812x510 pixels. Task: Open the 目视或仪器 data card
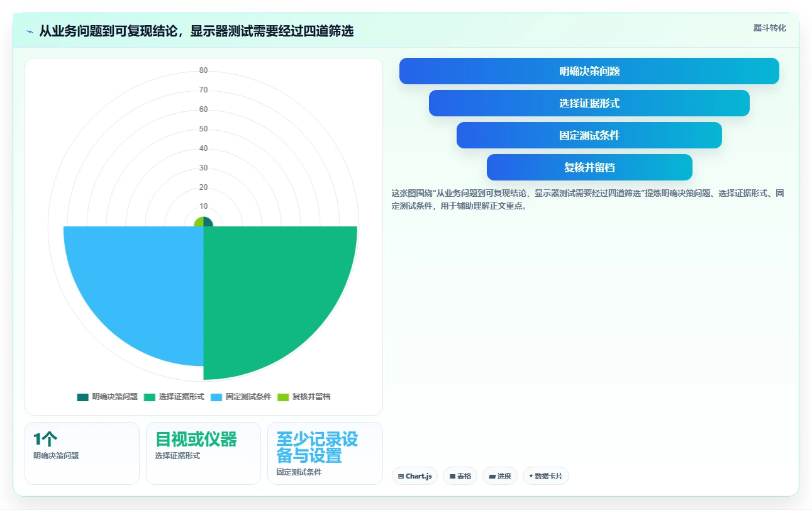click(x=203, y=453)
